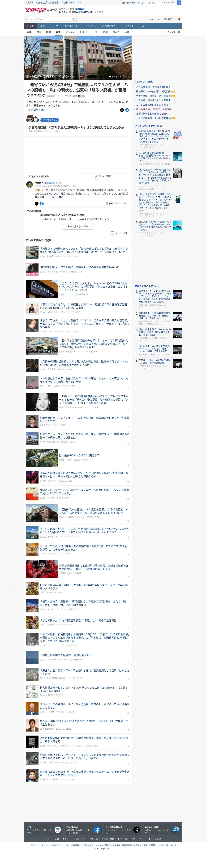Share Nakai's comment on X
This screenshot has width=206, height=868.
37,203
